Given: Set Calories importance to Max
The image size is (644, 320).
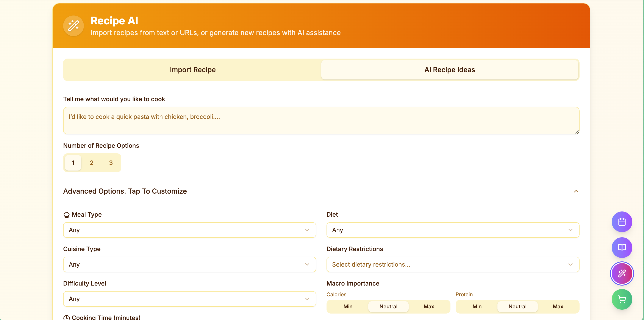Looking at the screenshot, I should click(428, 306).
